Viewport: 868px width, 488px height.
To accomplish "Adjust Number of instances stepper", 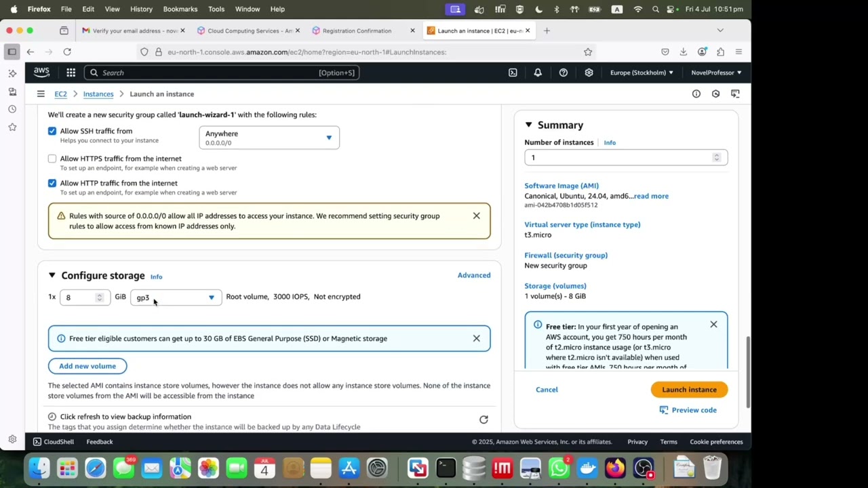I will pos(716,157).
